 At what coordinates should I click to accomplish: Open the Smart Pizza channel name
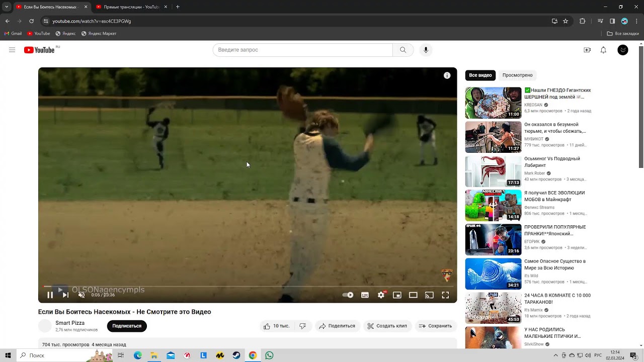pos(70,323)
